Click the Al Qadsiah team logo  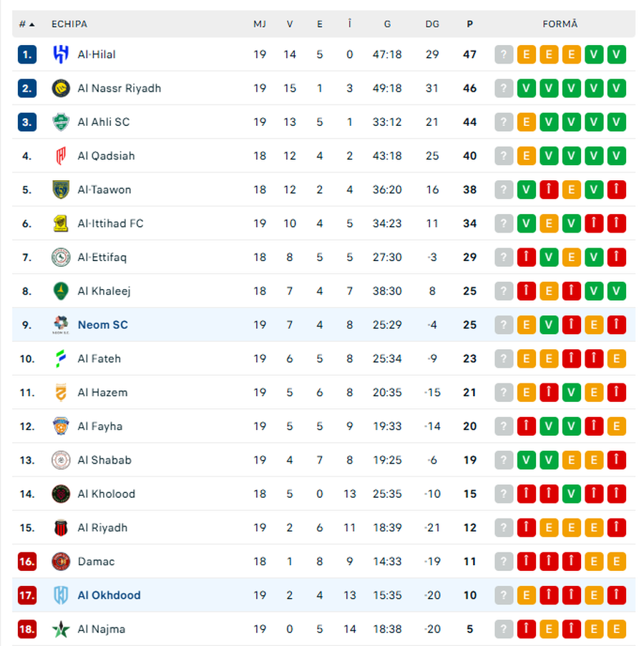[x=61, y=156]
